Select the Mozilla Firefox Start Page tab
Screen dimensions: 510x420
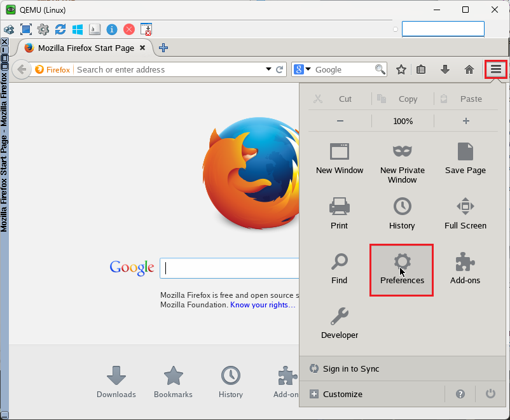(86, 48)
